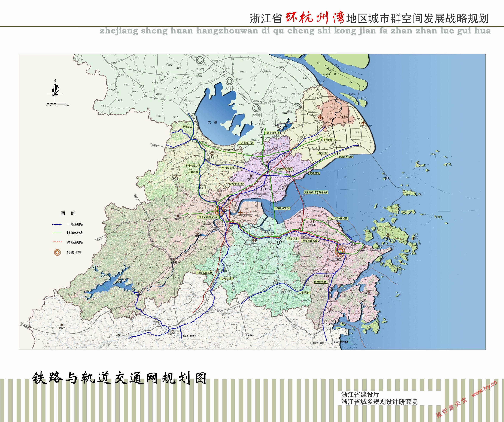Click the 铁路枢纽 symbol in the legend

[57, 253]
